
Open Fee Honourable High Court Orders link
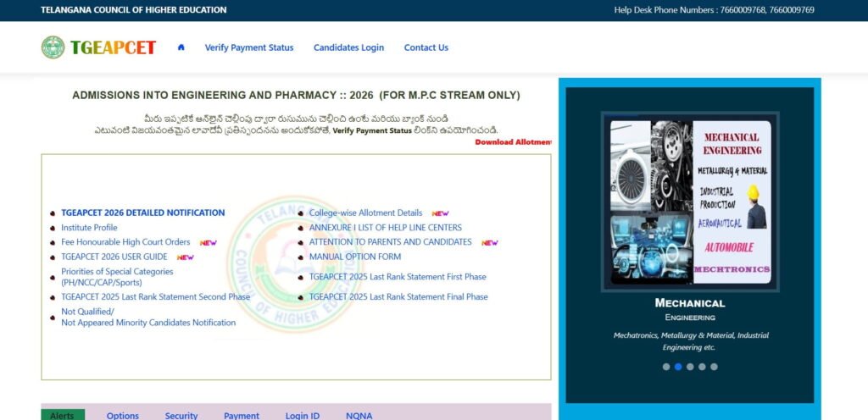[125, 242]
